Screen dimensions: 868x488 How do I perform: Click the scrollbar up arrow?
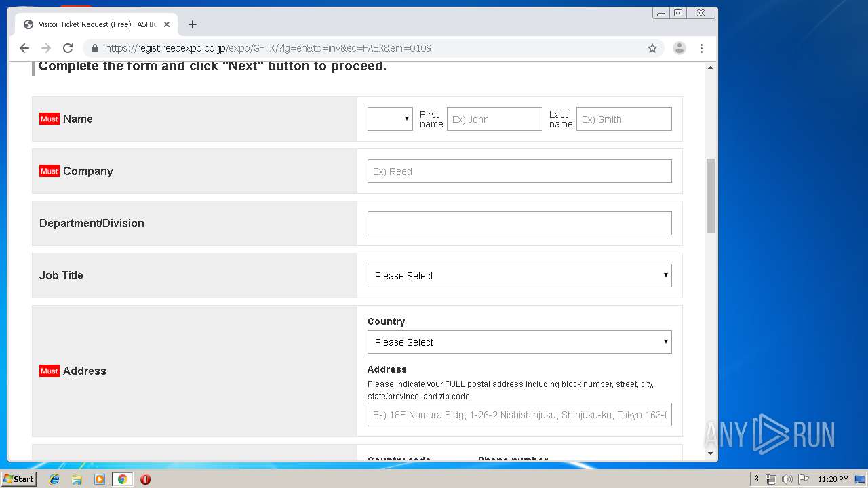[x=711, y=68]
